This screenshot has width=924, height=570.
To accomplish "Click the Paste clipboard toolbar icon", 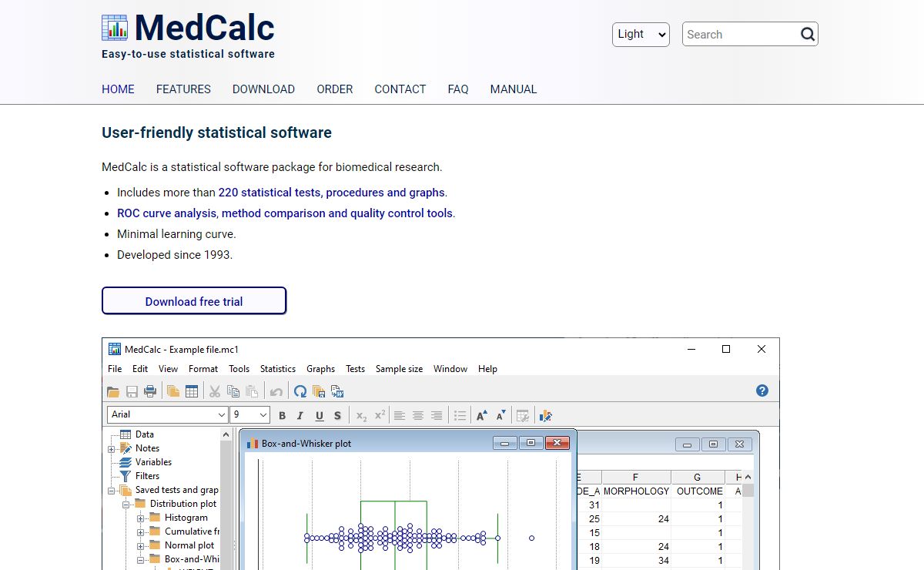I will tap(252, 391).
